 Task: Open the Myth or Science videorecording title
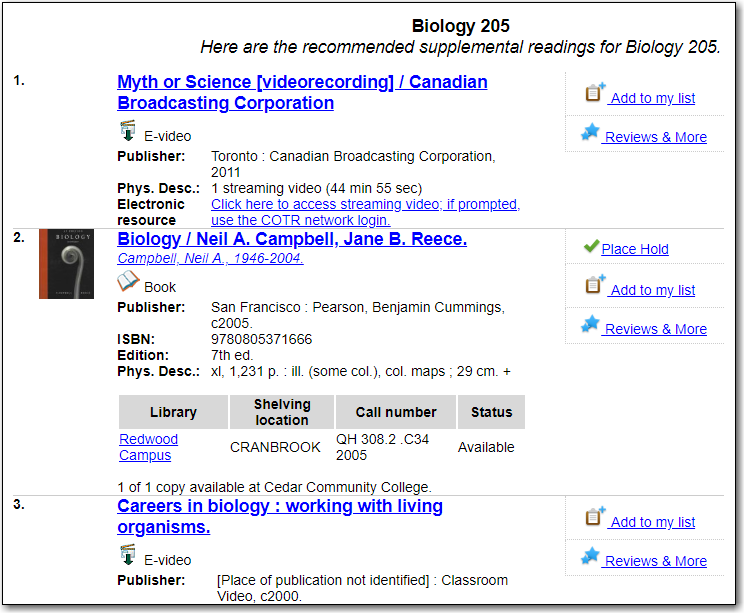(x=302, y=93)
